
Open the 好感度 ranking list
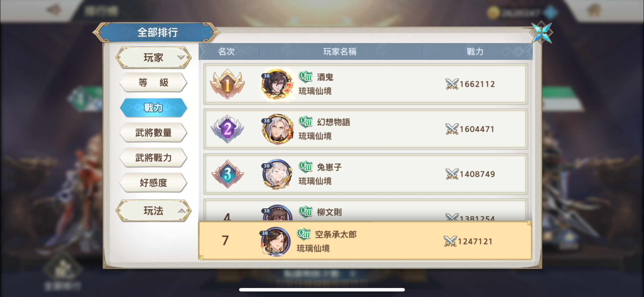coord(153,183)
